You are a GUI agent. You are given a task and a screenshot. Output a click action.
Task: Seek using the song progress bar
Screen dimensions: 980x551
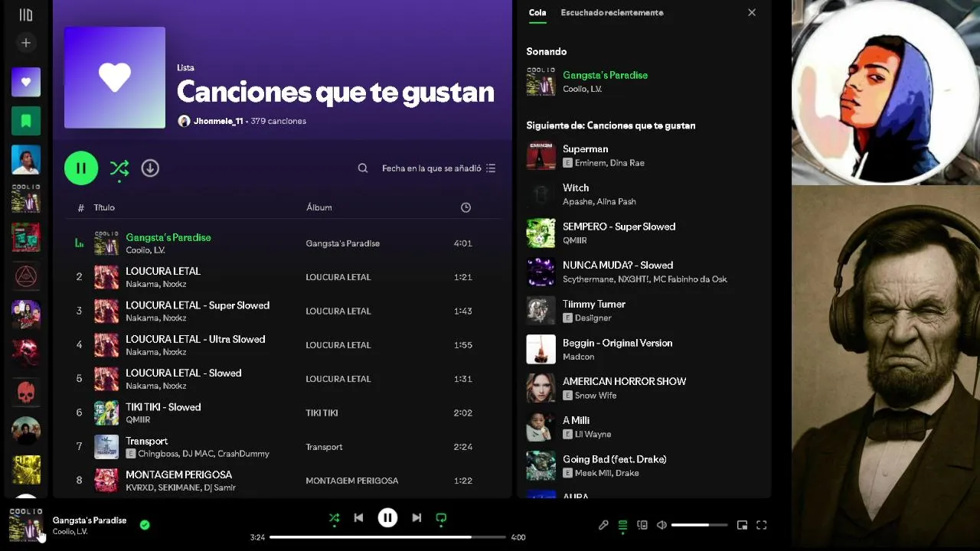pos(387,537)
